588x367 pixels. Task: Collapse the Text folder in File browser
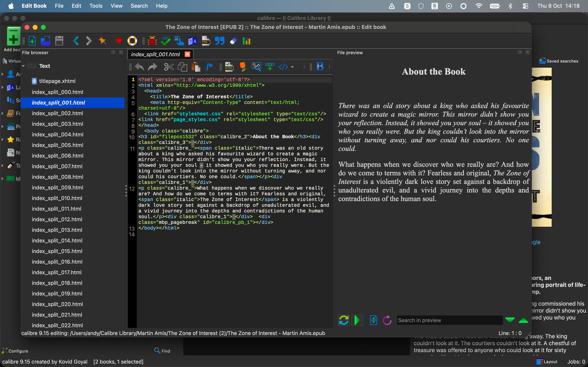point(24,66)
